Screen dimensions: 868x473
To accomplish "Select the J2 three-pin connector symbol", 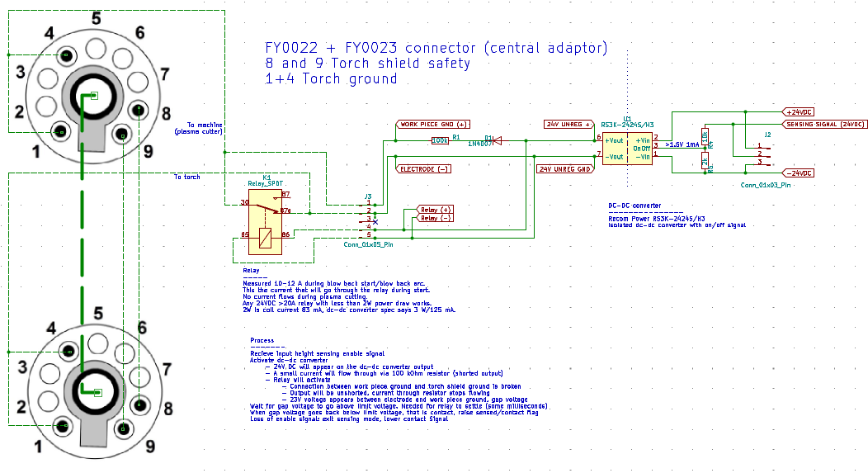I will pyautogui.click(x=767, y=154).
